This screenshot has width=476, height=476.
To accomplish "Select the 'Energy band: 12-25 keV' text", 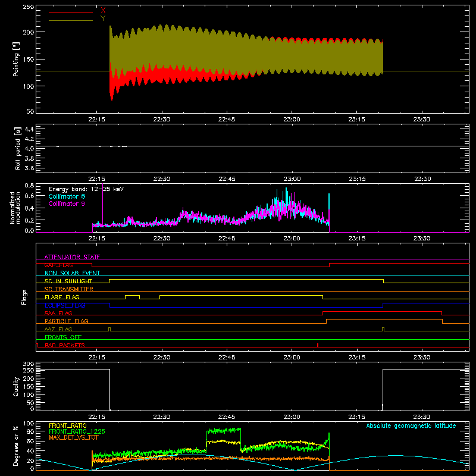I will coord(86,189).
